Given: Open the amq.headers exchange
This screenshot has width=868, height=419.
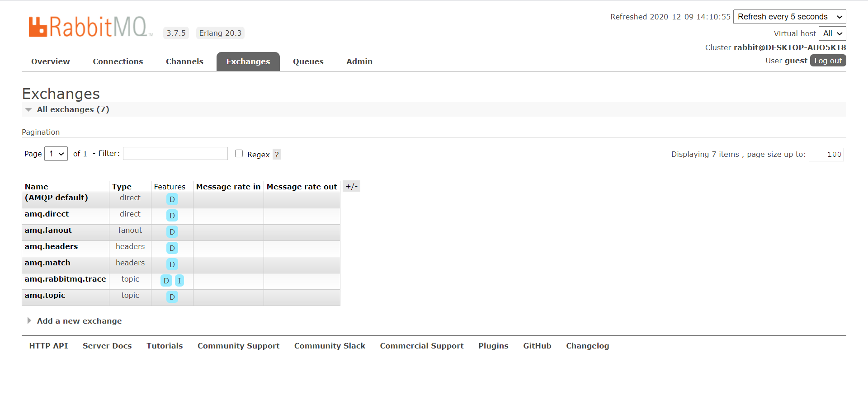Looking at the screenshot, I should [51, 246].
